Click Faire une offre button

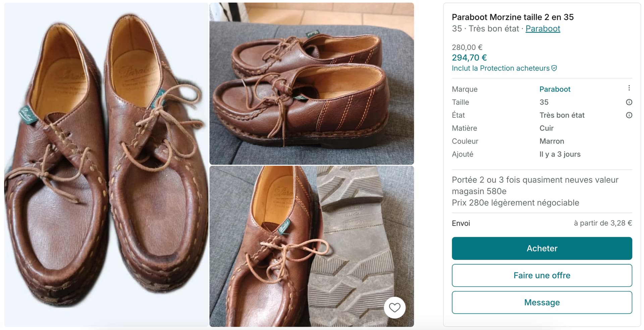point(542,275)
